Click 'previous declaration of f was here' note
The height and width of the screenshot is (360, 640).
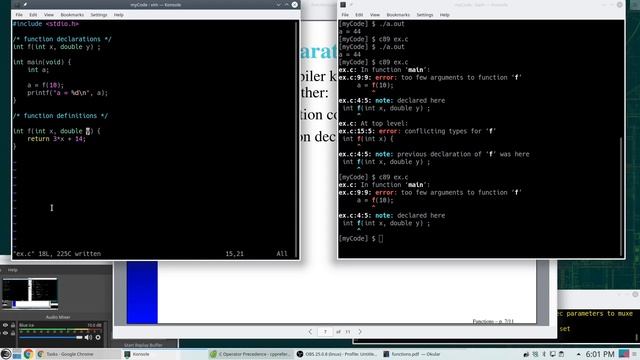tap(433, 154)
